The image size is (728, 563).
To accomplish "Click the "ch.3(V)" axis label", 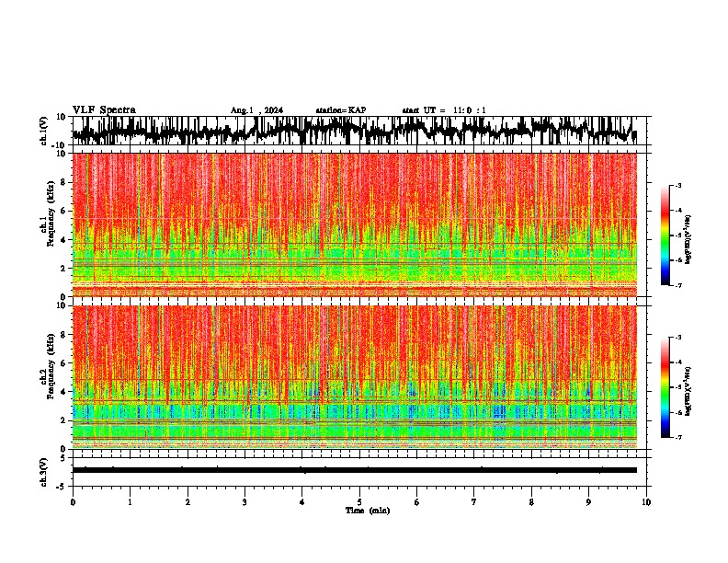I will (x=44, y=473).
